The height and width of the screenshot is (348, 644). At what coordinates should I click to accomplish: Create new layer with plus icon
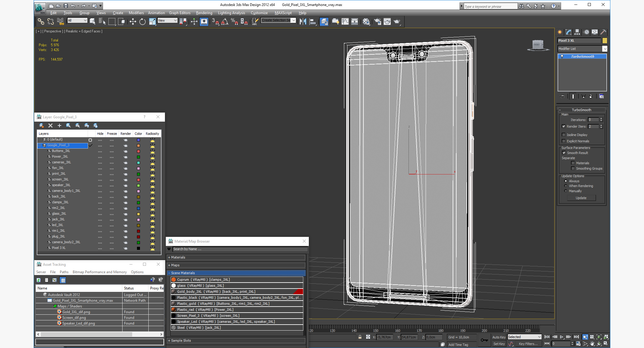(x=59, y=126)
